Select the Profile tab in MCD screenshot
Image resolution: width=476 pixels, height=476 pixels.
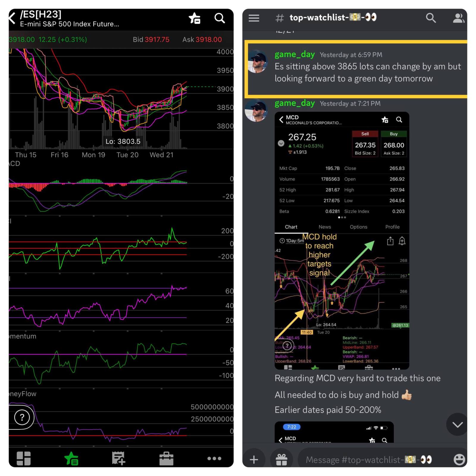pyautogui.click(x=392, y=227)
